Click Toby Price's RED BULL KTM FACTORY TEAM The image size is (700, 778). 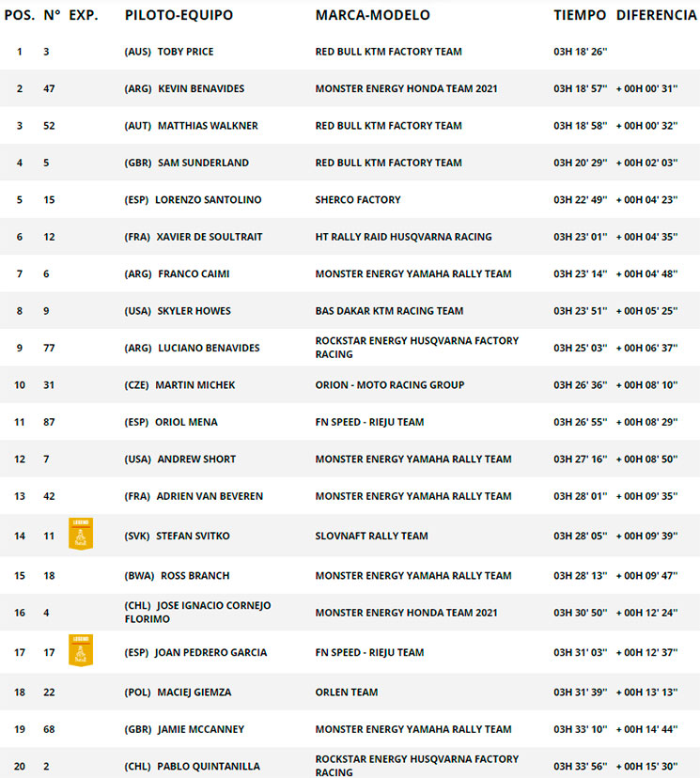388,52
